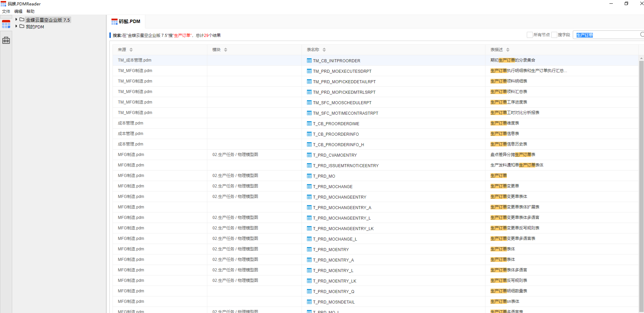644x313 pixels.
Task: Open table name T_PRD_MOCHANGE
Action: click(333, 186)
